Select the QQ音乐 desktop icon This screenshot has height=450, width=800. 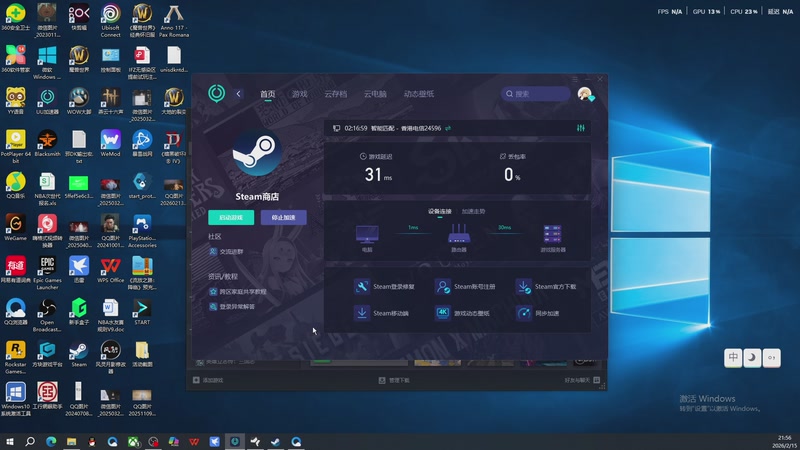tap(15, 186)
